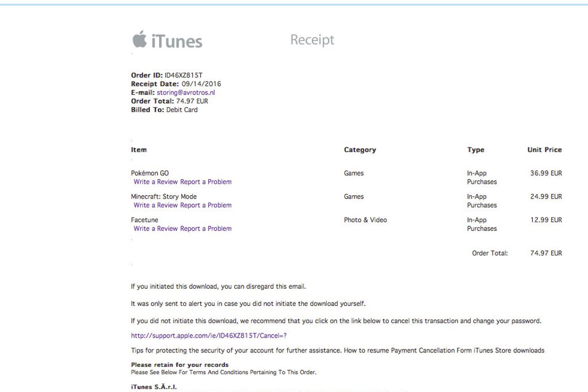Write a Review for Minecraft: Story Mode
Image resolution: width=588 pixels, height=392 pixels.
(156, 205)
